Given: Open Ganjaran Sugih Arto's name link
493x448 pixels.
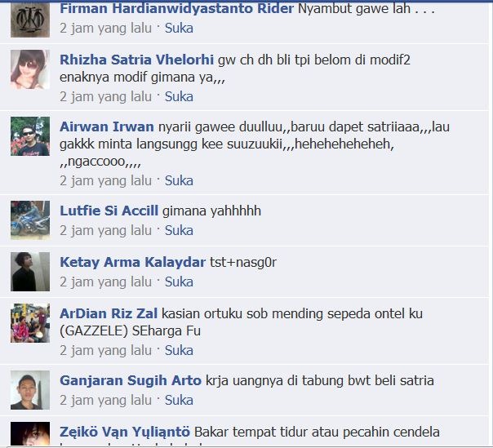Looking at the screenshot, I should pos(131,380).
